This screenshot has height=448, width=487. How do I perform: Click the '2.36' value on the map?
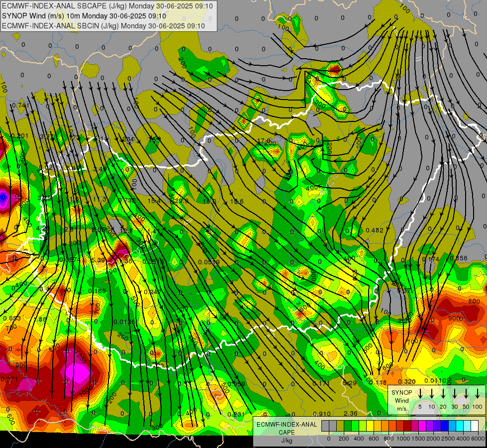351,414
